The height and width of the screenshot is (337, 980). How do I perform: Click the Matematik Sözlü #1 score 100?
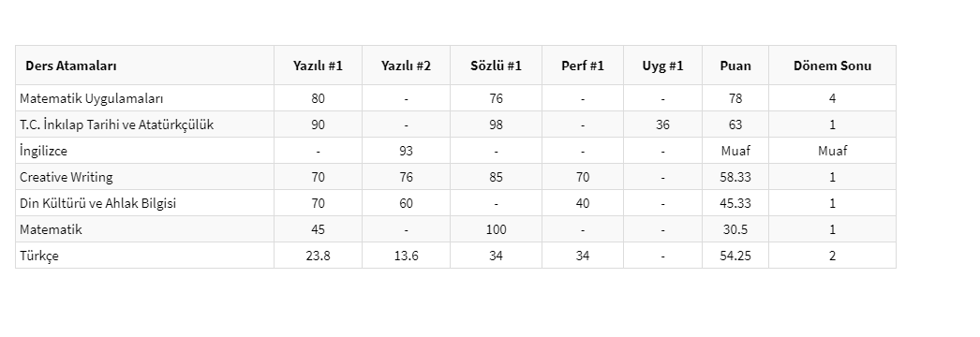[x=496, y=229]
